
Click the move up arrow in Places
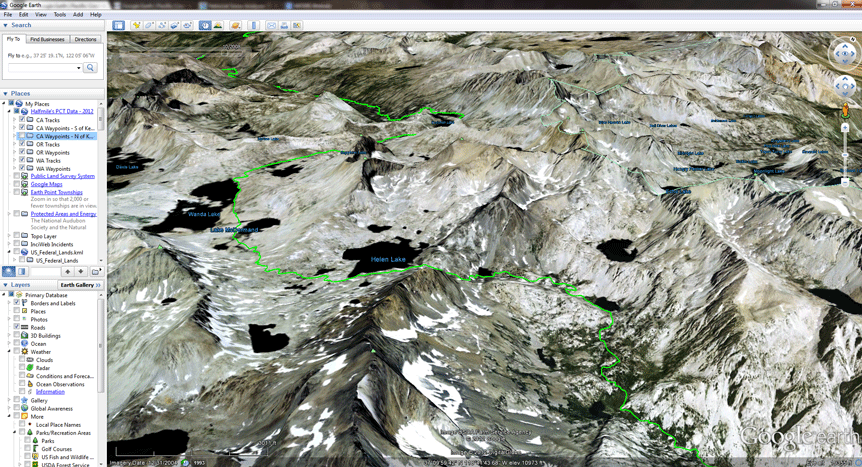coord(68,271)
